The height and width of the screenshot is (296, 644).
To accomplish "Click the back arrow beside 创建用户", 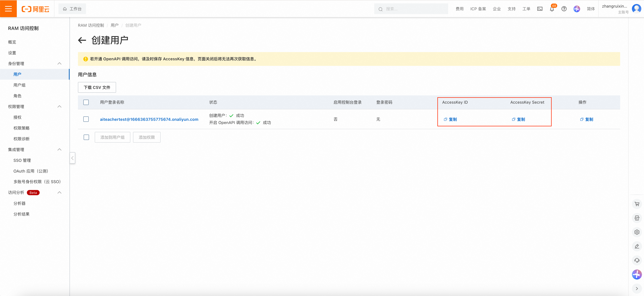I will 82,40.
